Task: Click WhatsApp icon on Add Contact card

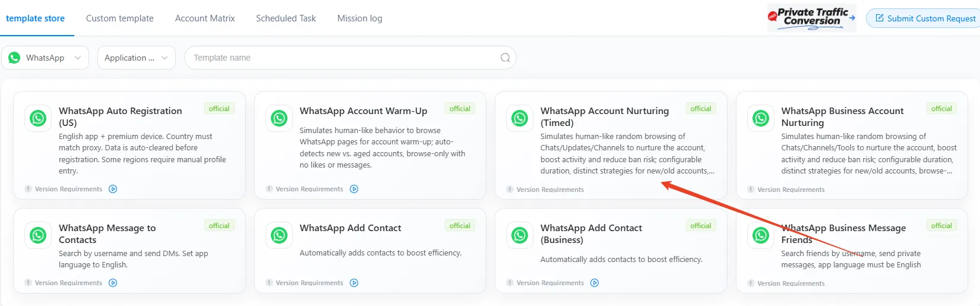Action: point(279,235)
